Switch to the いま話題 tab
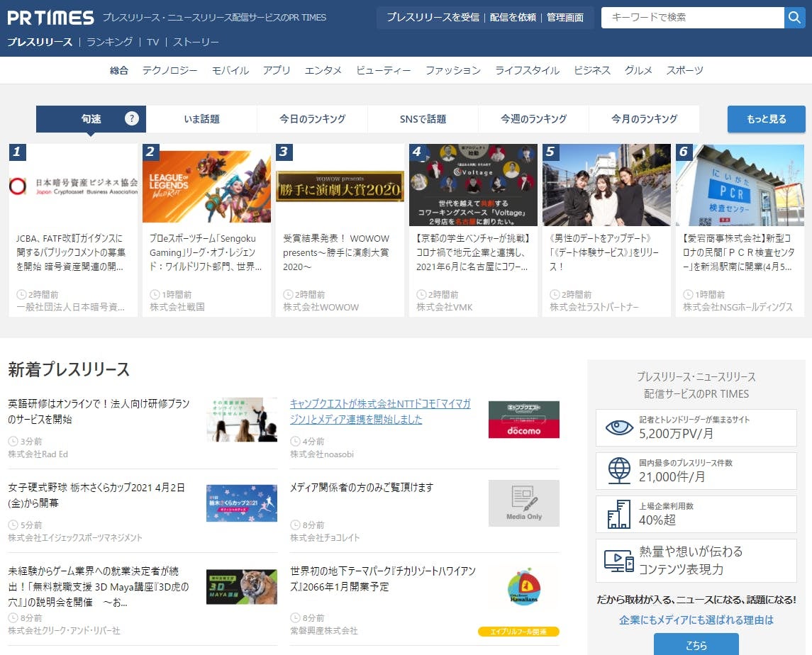This screenshot has height=655, width=812. [x=201, y=119]
